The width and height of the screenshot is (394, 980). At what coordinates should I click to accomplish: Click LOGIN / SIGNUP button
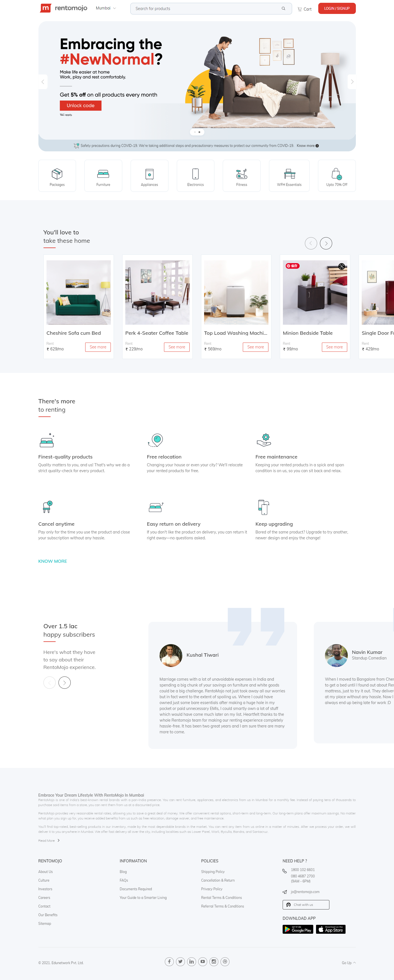[x=337, y=8]
